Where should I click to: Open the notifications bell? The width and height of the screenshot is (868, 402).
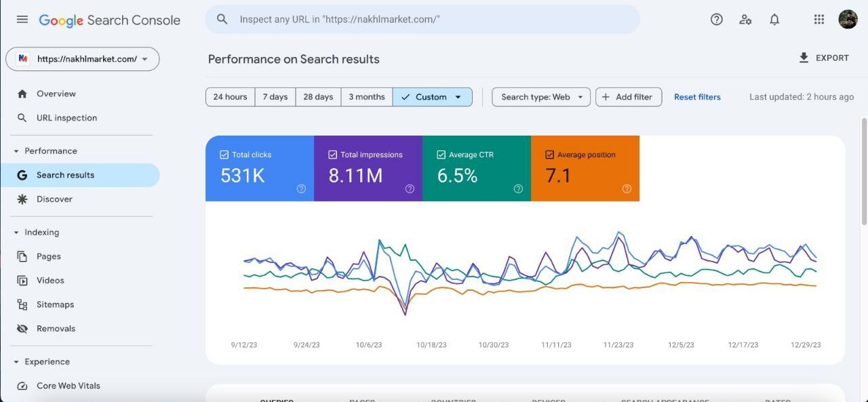(x=774, y=20)
